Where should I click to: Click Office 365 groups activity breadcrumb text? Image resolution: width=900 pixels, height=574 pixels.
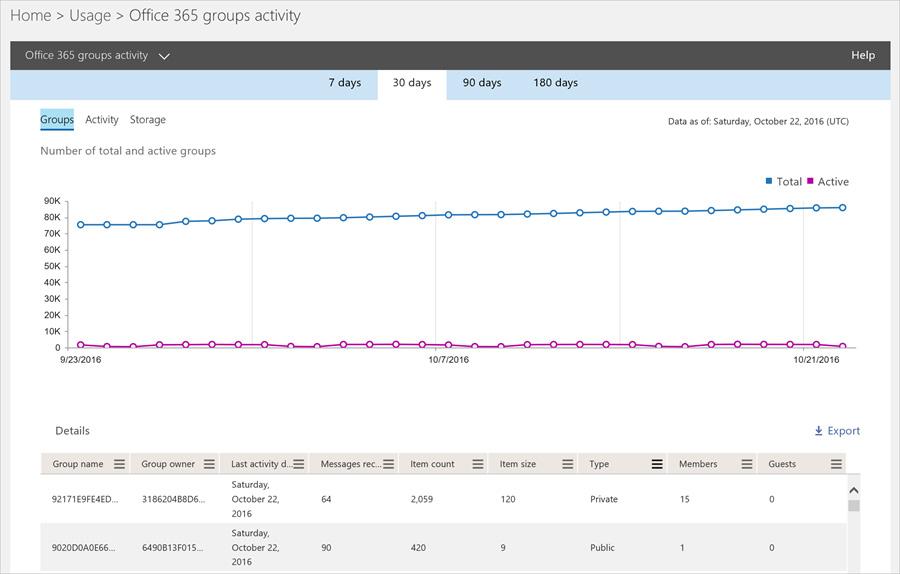coord(215,15)
